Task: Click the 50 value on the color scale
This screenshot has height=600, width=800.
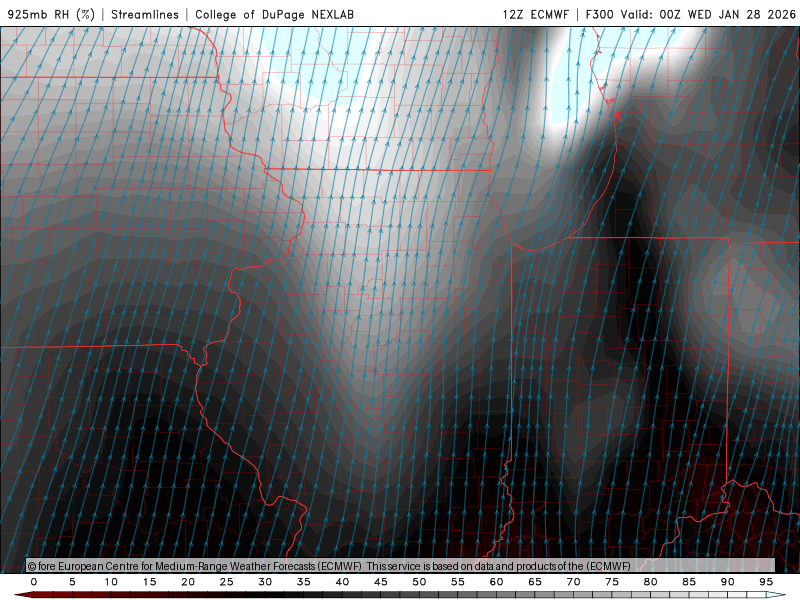Action: point(419,581)
